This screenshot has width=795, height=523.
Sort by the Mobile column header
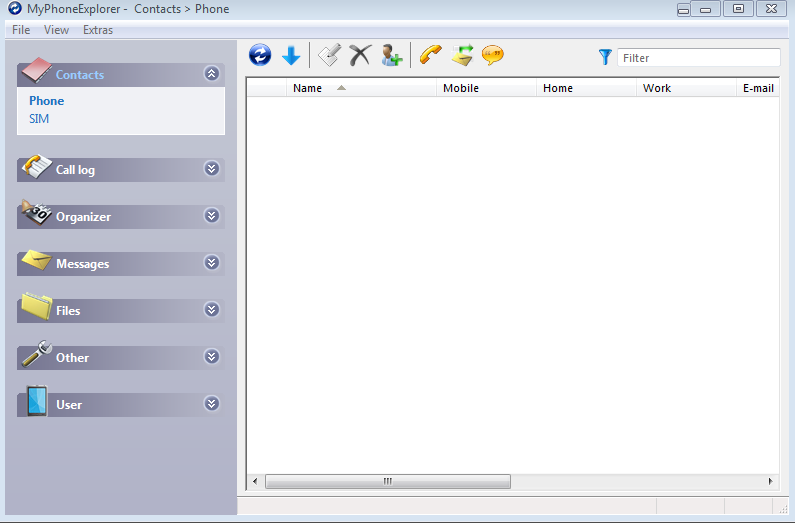point(486,88)
